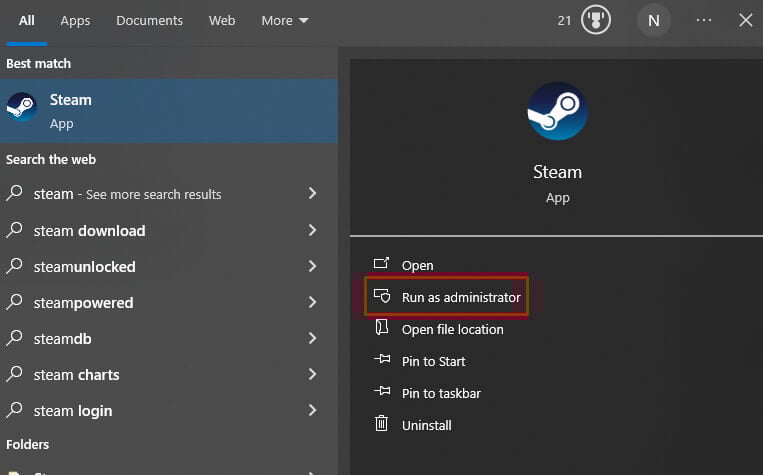
Task: Expand arrow next to steamunlocked
Action: (x=312, y=266)
